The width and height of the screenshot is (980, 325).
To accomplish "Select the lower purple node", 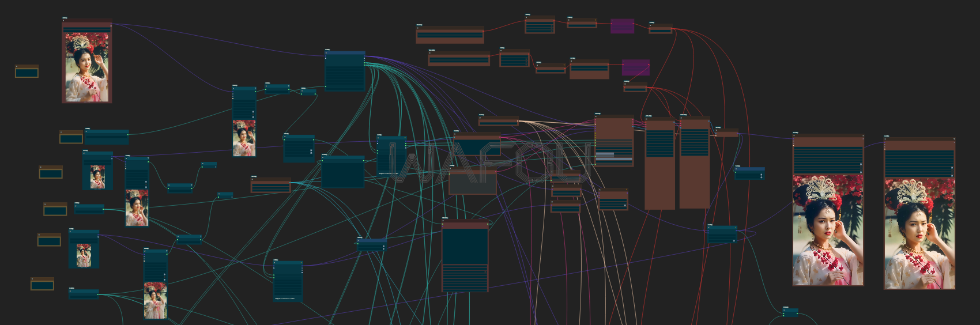I will [x=635, y=67].
